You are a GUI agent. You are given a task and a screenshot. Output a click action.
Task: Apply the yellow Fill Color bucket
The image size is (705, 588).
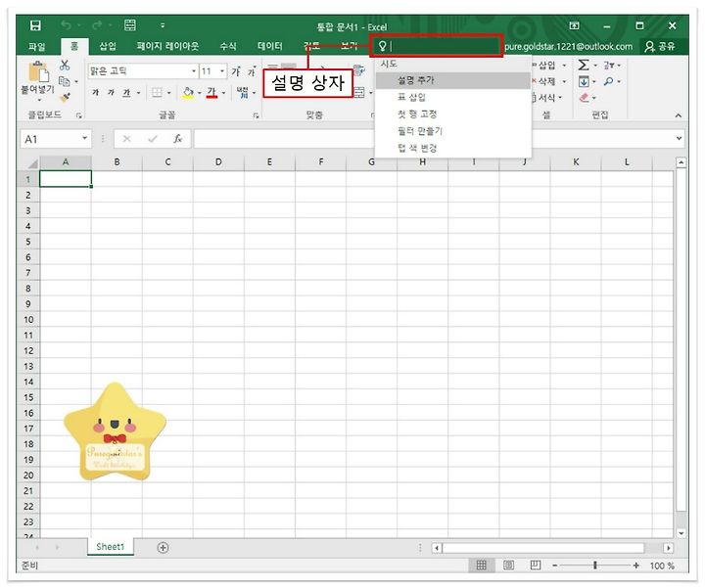point(188,93)
